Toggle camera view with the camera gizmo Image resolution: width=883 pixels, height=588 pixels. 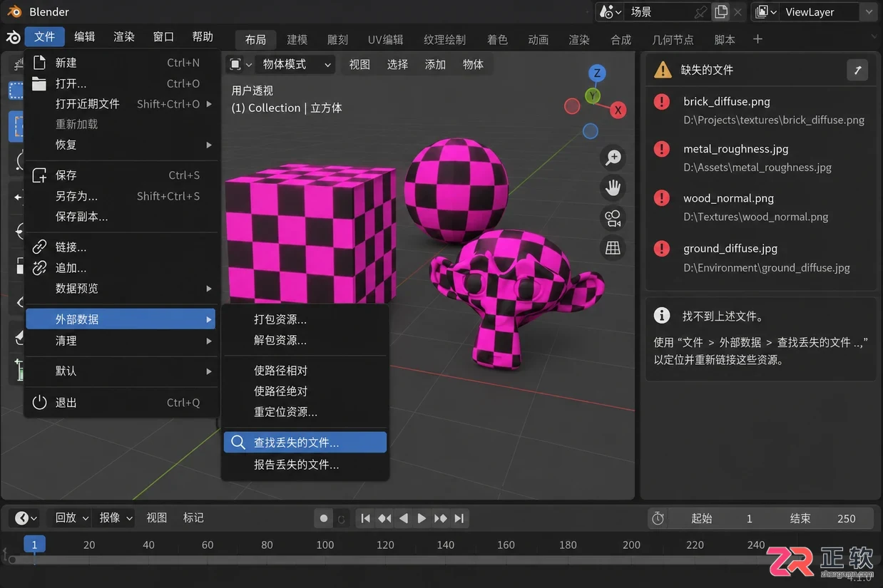click(x=613, y=218)
